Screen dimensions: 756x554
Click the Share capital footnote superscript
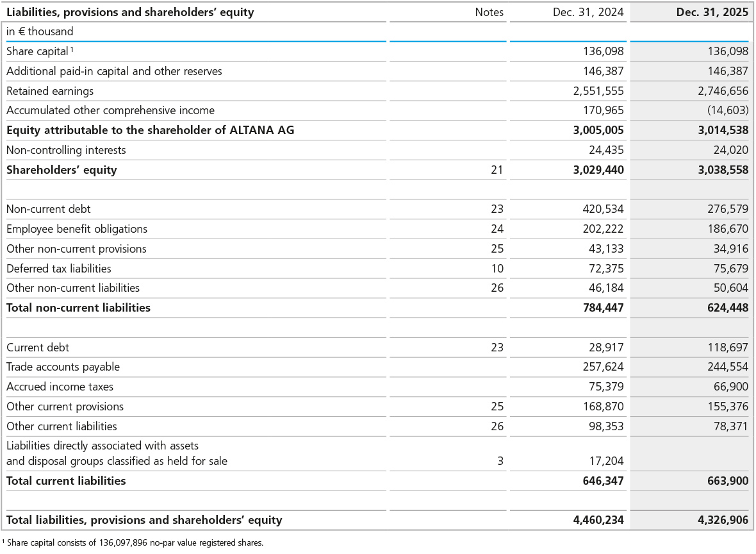pos(72,49)
